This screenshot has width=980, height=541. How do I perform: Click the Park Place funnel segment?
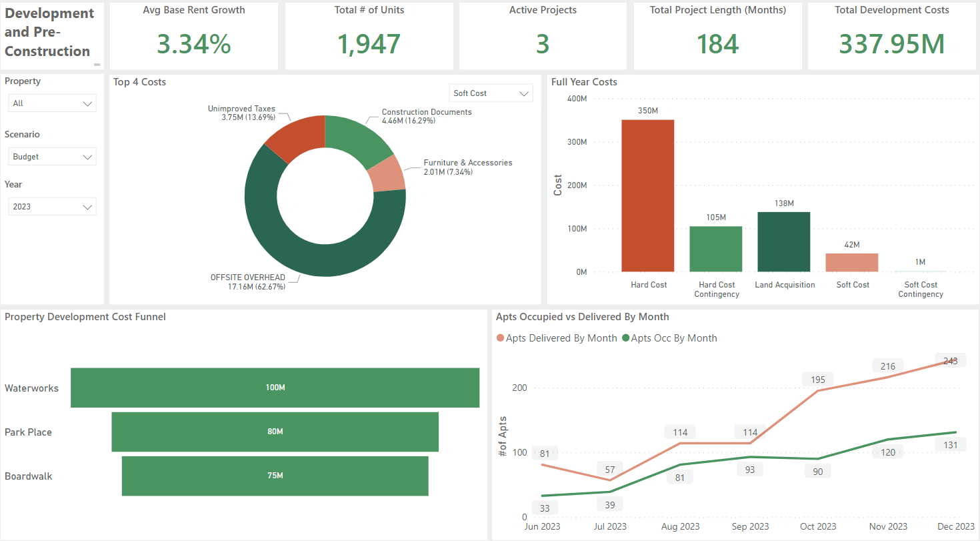click(275, 432)
